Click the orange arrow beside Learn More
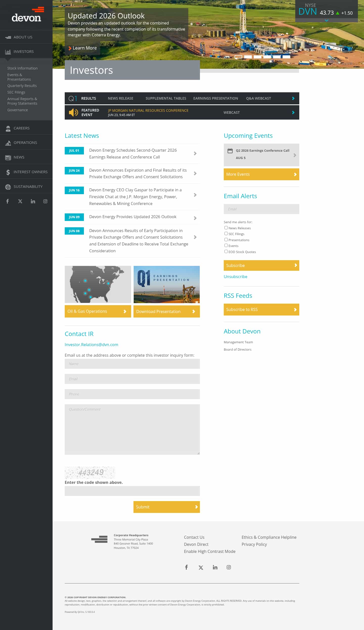364x630 pixels. 70,48
